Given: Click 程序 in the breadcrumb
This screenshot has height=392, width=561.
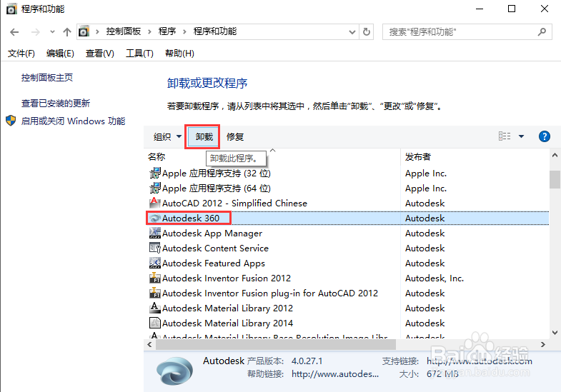Looking at the screenshot, I should click(167, 31).
